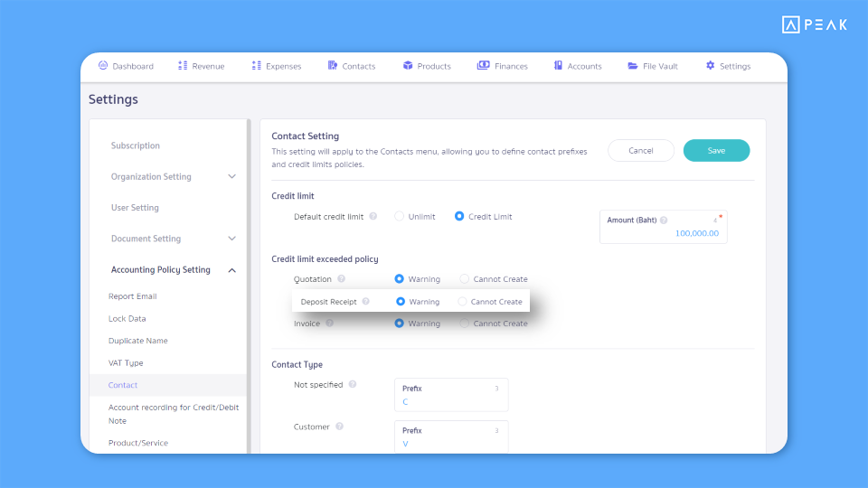Open Subscription in sidebar

[x=136, y=145]
